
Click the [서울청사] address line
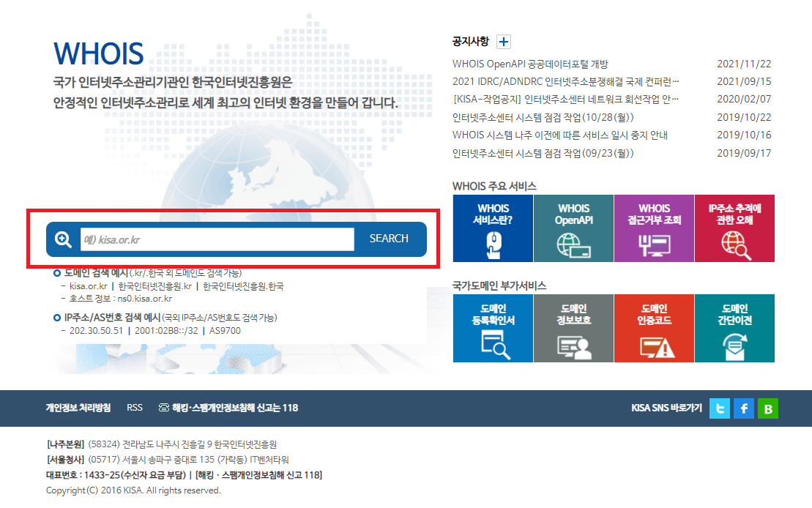tap(167, 460)
